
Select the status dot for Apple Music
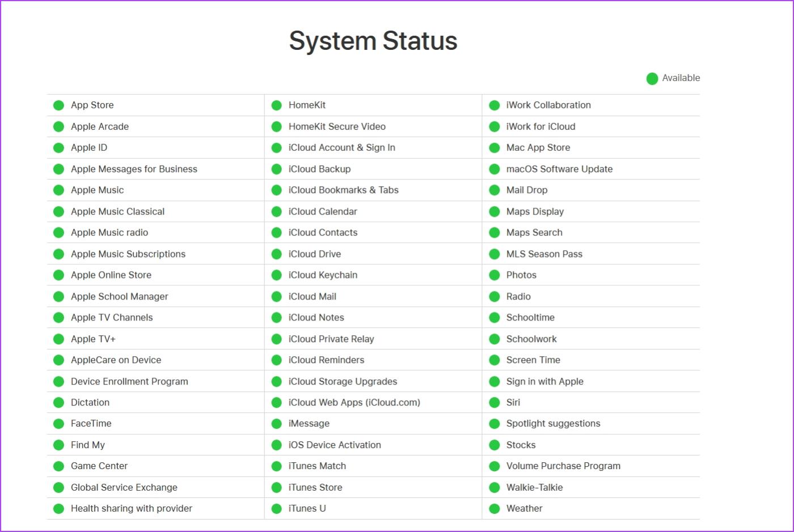[58, 191]
